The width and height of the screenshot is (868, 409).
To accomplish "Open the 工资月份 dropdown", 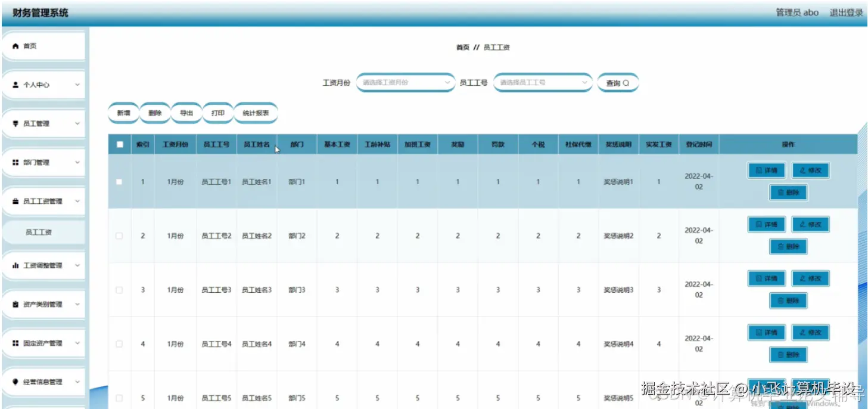I will 406,83.
